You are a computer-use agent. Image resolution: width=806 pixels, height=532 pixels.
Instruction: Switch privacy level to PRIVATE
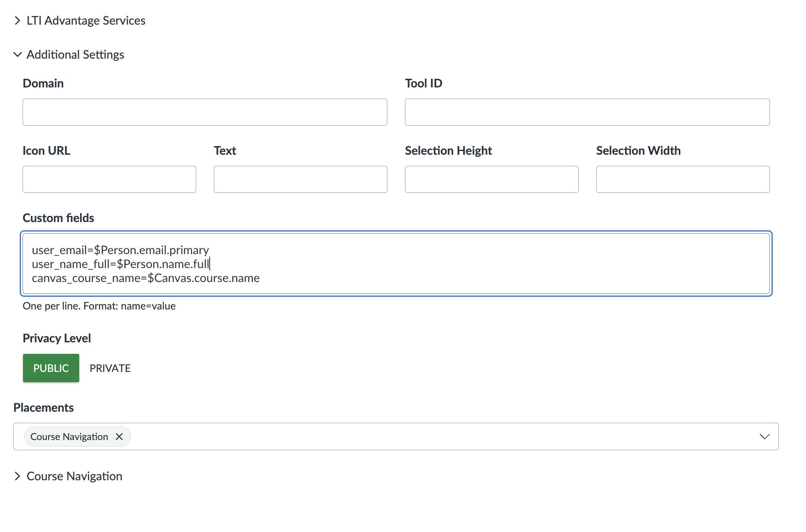110,368
